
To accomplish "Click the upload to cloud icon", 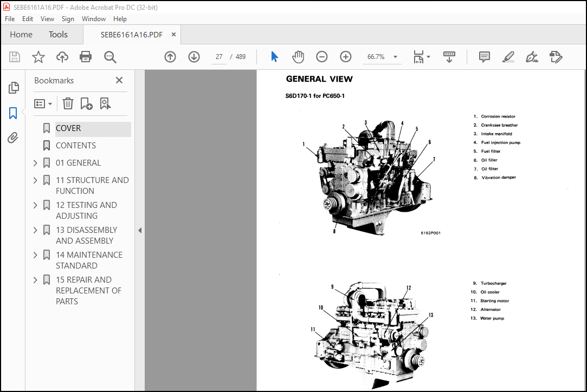I will [62, 57].
